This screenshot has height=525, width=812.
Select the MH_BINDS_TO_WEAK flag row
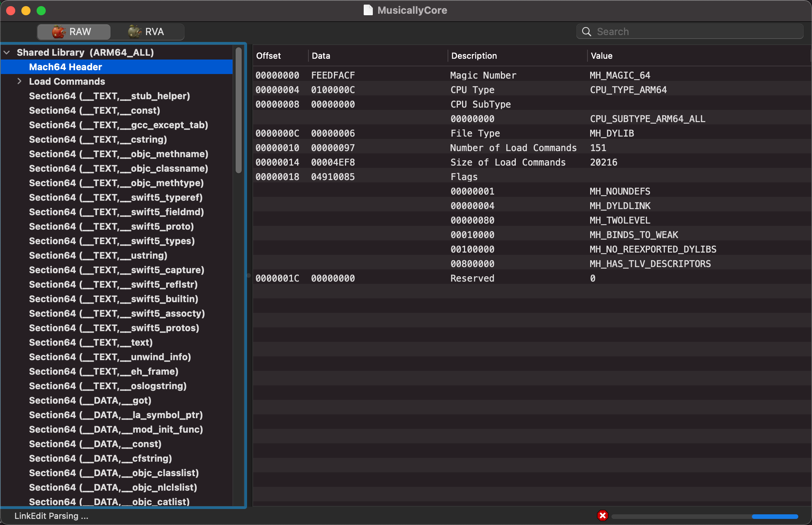(x=532, y=235)
